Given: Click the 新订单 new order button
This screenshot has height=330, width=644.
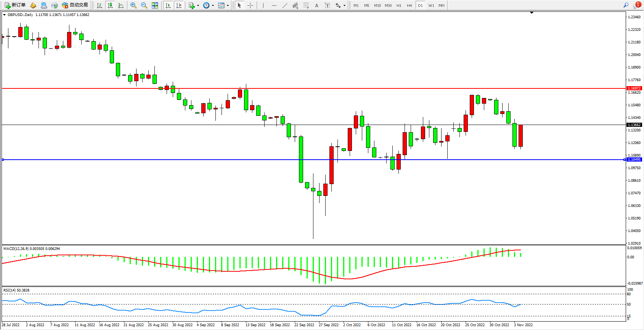Looking at the screenshot, I should [x=15, y=5].
